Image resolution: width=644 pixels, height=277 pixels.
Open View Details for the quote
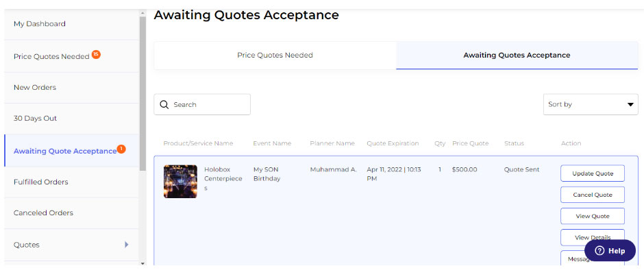[x=592, y=237]
